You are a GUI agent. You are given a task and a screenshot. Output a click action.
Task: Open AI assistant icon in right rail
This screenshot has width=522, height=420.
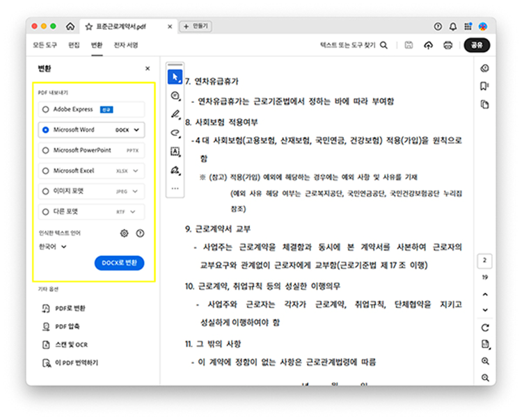click(x=485, y=68)
